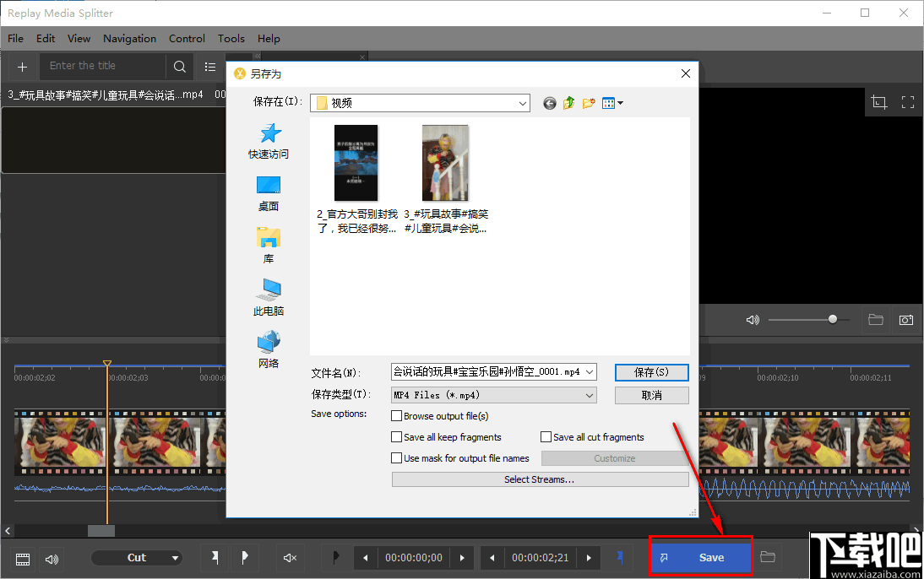Enable the Browse output file(s) checkbox

[397, 416]
